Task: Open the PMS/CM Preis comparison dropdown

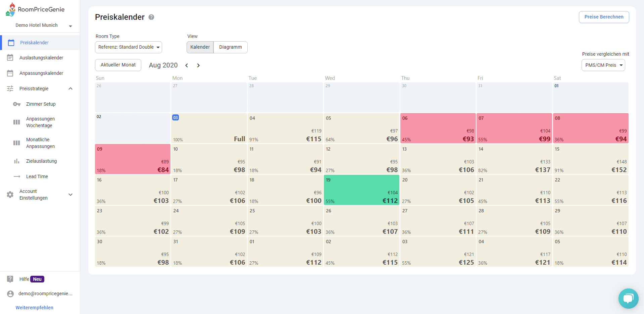Action: [x=603, y=65]
